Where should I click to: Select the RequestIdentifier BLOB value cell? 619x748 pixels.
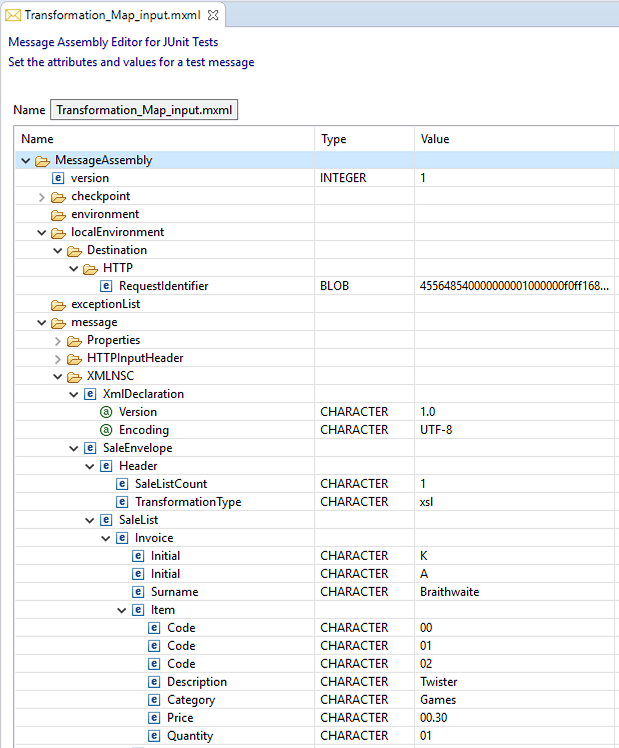tap(514, 286)
